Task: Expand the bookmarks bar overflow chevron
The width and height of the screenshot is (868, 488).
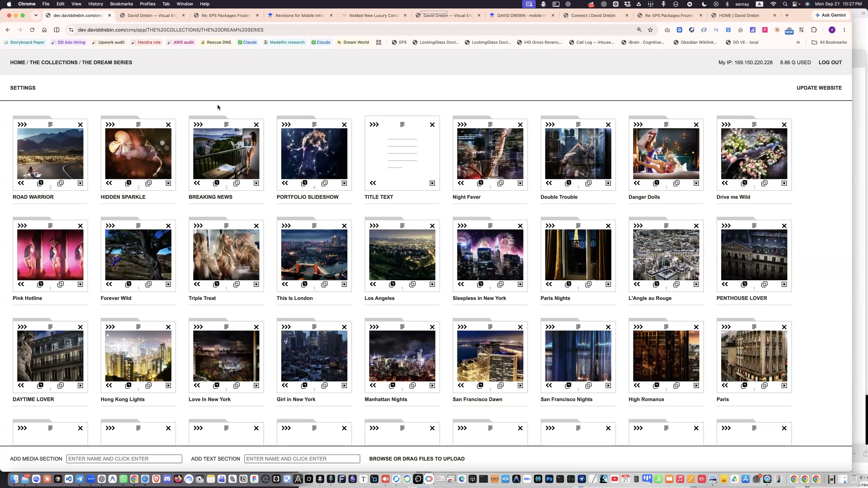Action: [798, 42]
